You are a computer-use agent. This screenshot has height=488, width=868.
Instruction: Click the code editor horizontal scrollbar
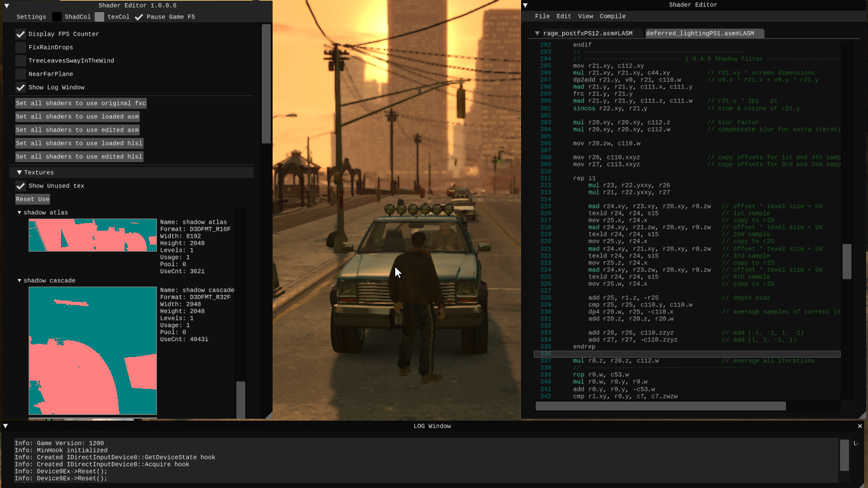pos(661,406)
